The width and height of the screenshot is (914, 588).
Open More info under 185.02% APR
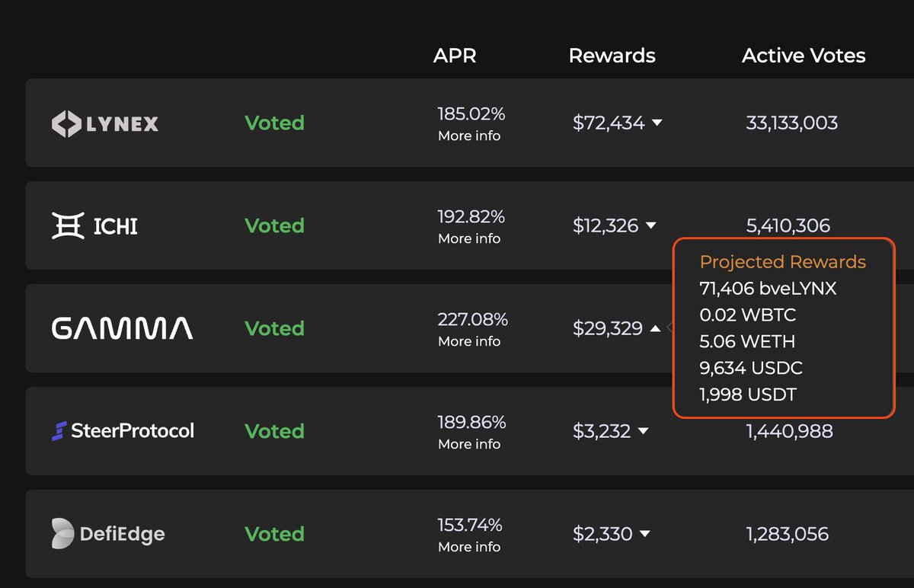(469, 136)
